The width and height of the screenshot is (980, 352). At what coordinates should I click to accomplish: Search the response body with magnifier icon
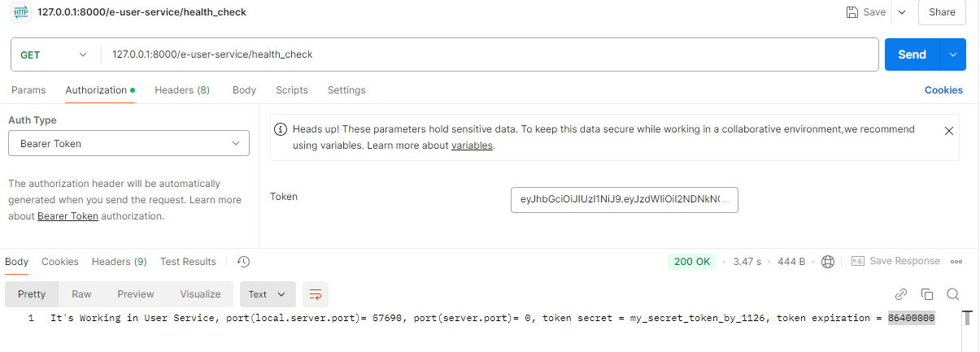click(x=953, y=294)
